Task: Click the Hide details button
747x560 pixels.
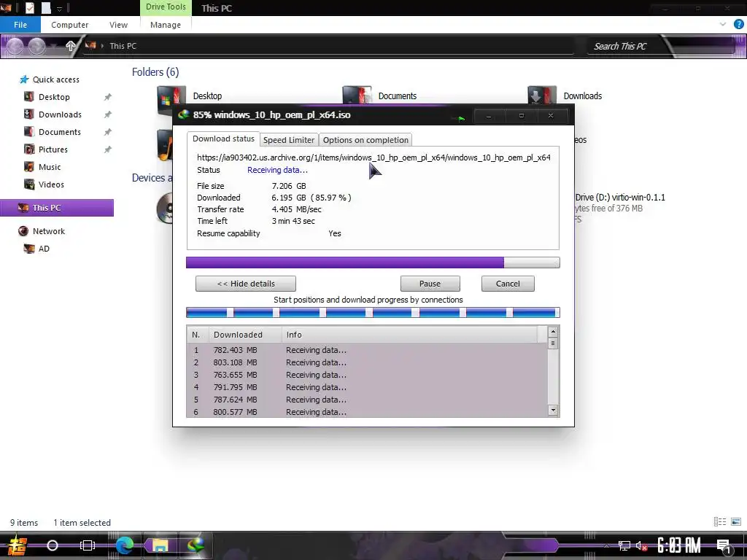Action: 246,284
